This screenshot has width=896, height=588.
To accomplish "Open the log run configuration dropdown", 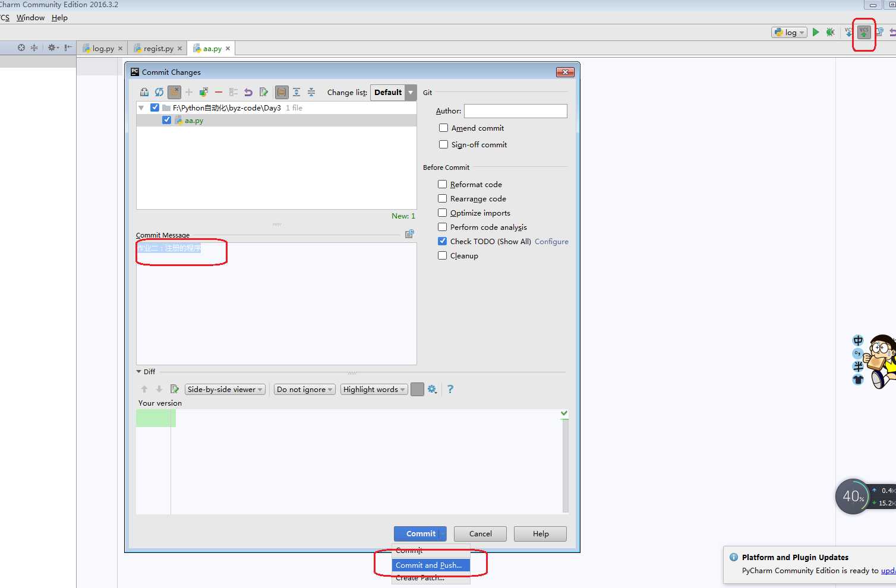I will (x=789, y=32).
